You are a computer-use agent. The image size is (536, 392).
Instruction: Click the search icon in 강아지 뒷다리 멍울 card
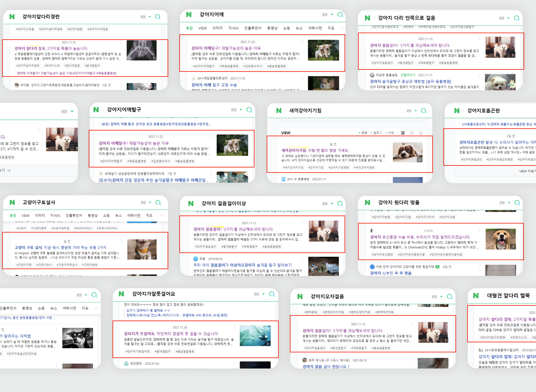(x=517, y=202)
